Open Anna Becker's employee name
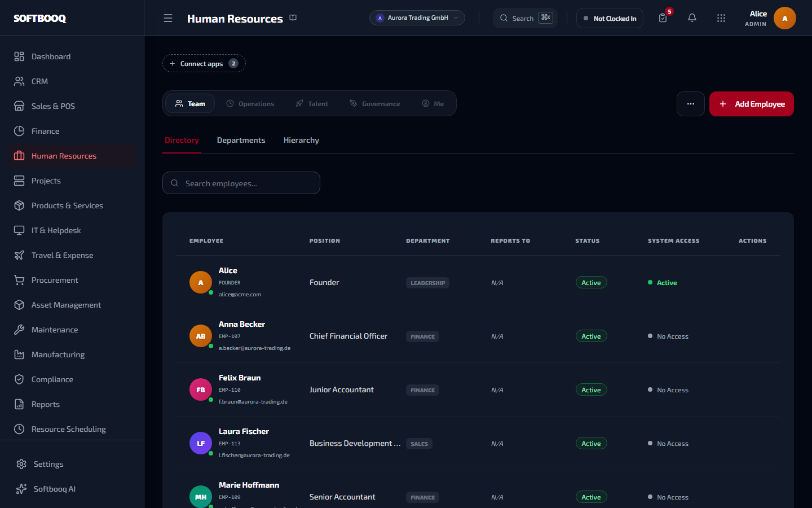This screenshot has height=508, width=812. click(242, 324)
